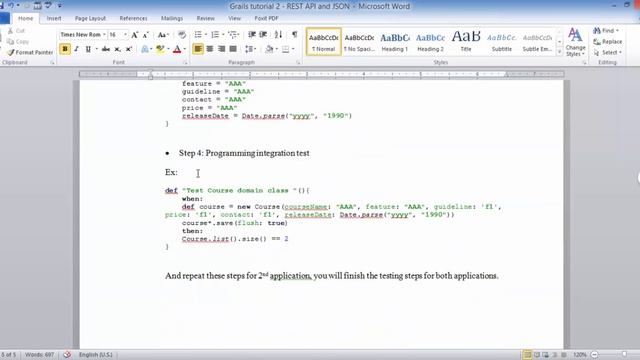Viewport: 640px width, 360px height.
Task: Toggle Bold formatting
Action: tap(65, 49)
